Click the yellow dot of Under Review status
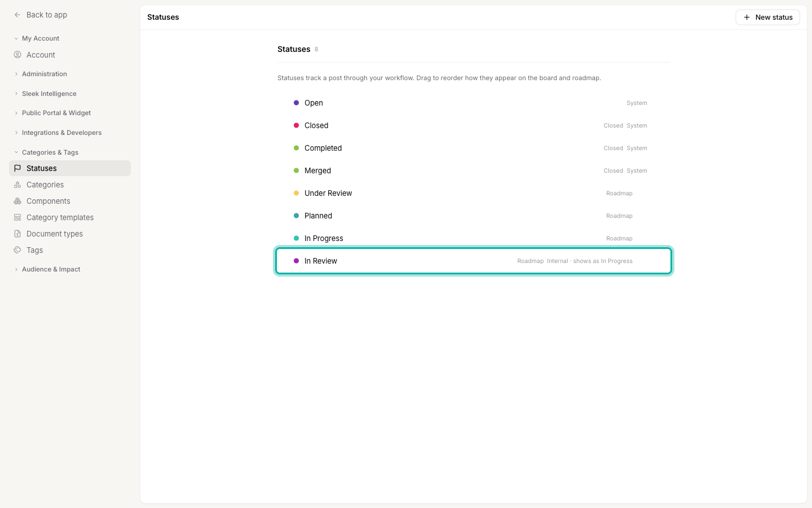 pyautogui.click(x=296, y=193)
